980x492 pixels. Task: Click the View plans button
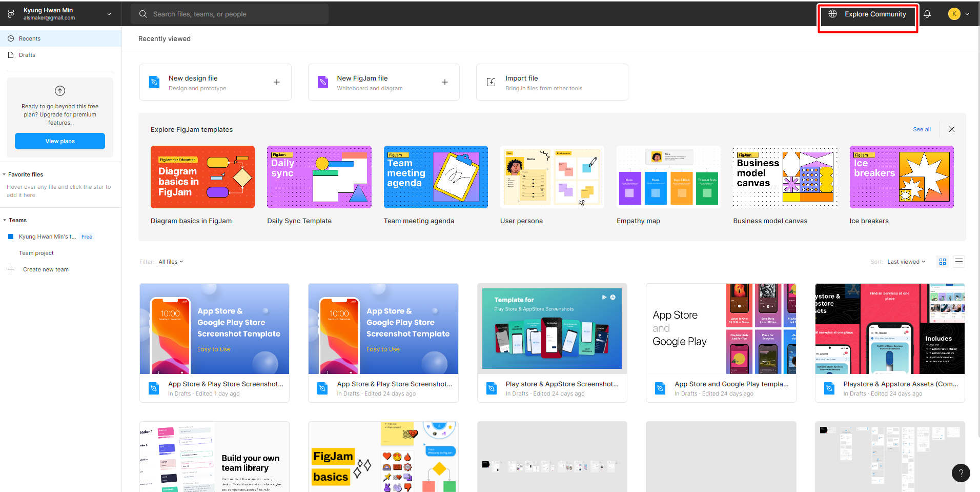click(x=60, y=141)
